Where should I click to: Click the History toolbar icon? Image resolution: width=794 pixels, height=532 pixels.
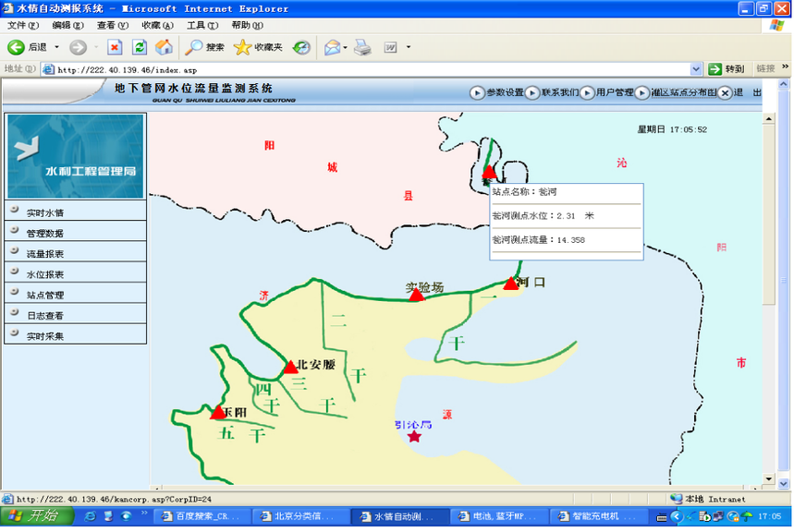[302, 48]
